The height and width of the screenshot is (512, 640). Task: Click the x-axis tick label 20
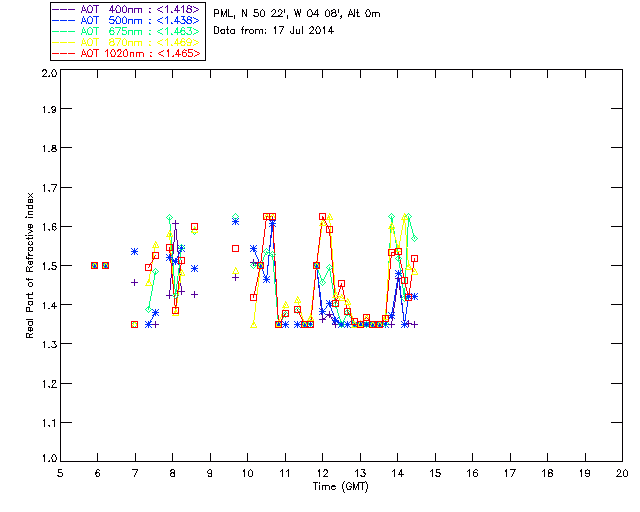[x=622, y=473]
